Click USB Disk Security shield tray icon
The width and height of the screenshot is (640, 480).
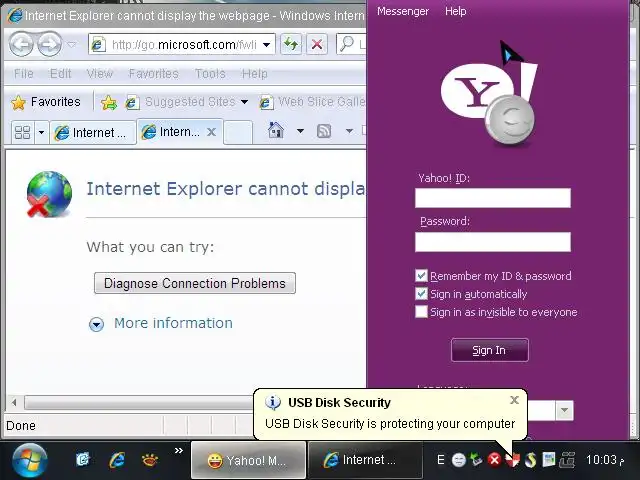pyautogui.click(x=512, y=460)
